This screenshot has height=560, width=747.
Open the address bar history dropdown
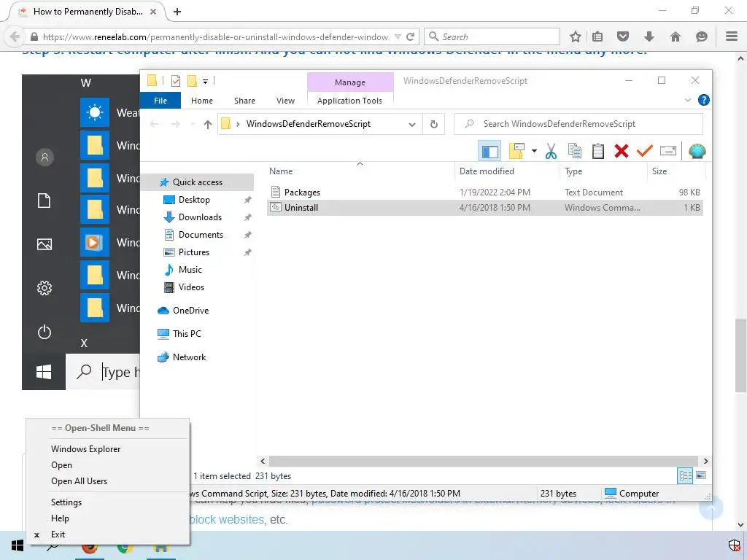[x=412, y=124]
